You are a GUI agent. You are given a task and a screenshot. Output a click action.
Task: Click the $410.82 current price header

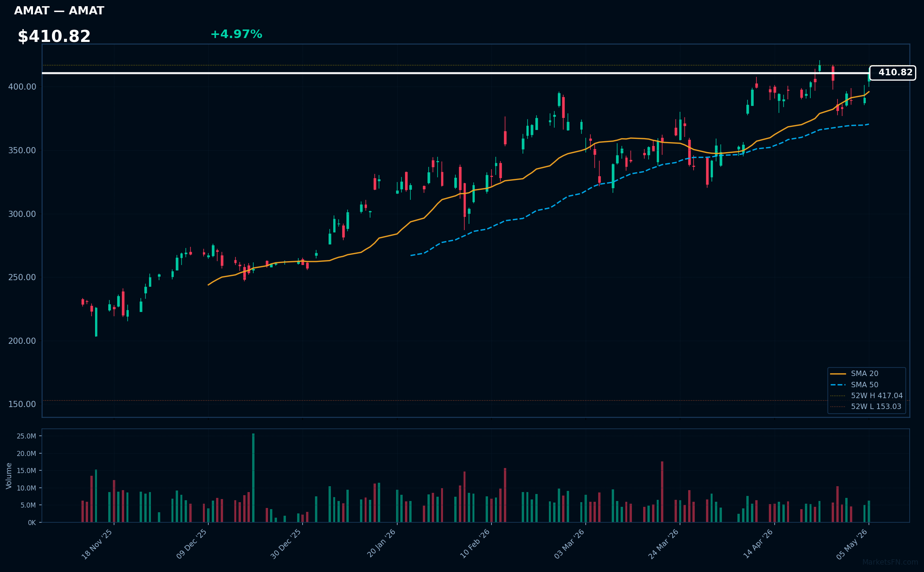click(54, 36)
